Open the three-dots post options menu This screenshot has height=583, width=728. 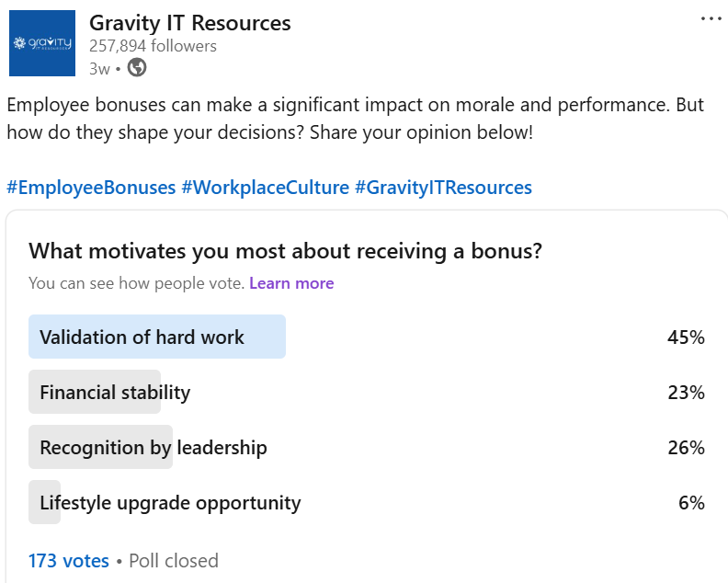(x=711, y=18)
